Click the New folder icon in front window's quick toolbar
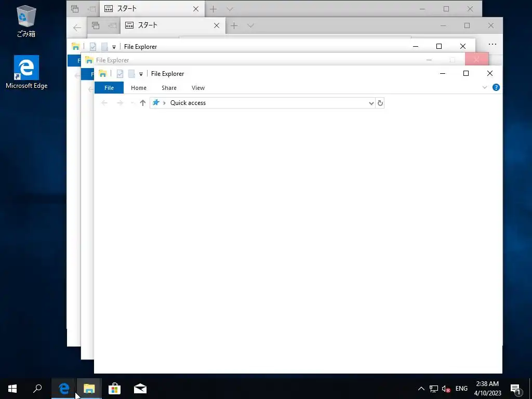Image resolution: width=532 pixels, height=399 pixels. coord(131,74)
